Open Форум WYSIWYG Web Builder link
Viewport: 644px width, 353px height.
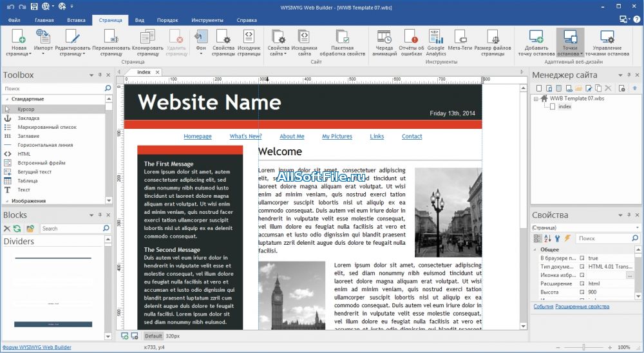point(37,347)
